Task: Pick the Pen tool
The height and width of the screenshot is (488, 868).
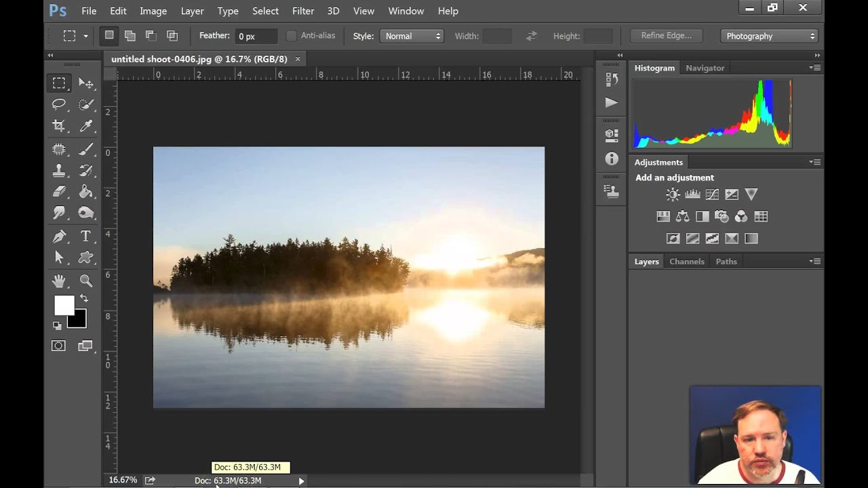Action: click(x=59, y=236)
